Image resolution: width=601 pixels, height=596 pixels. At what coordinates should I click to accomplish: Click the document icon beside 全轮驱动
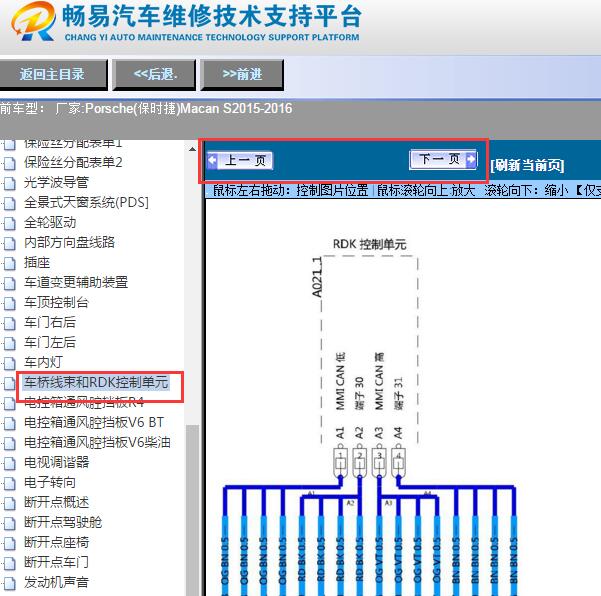pos(10,223)
